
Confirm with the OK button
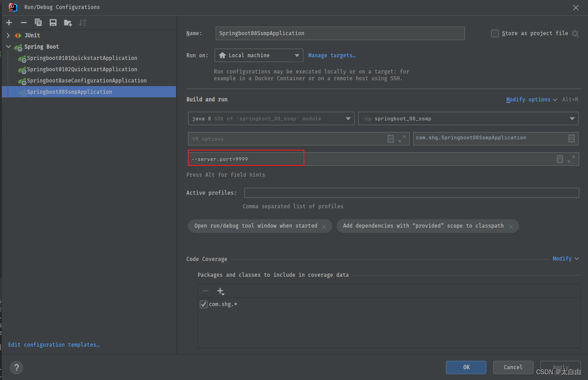point(466,367)
